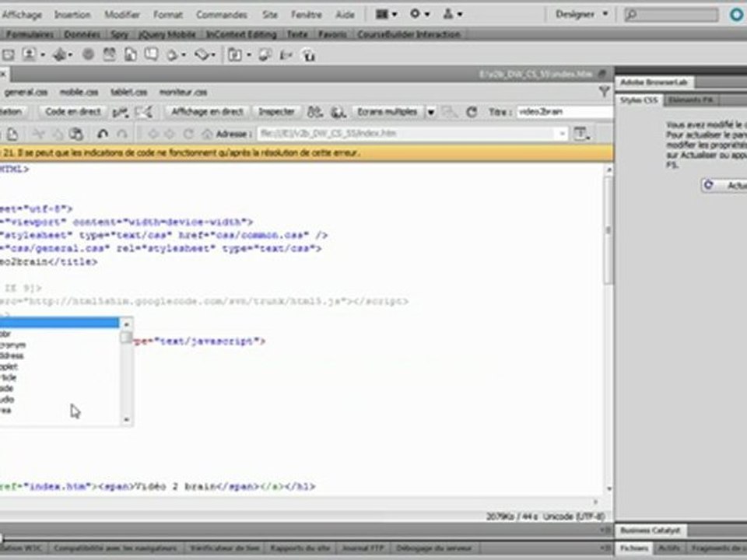Click the refresh design view icon
Viewport: 747px width, 560px height.
(472, 112)
